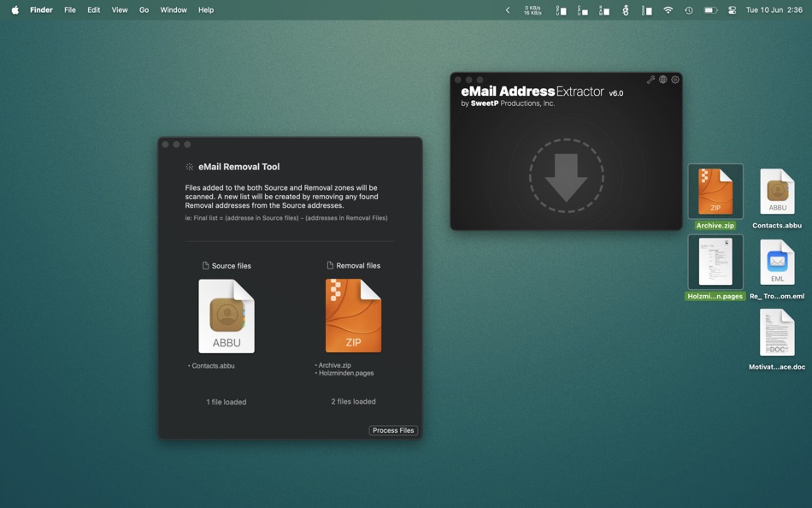Select the EML mail file desktop icon

click(777, 262)
